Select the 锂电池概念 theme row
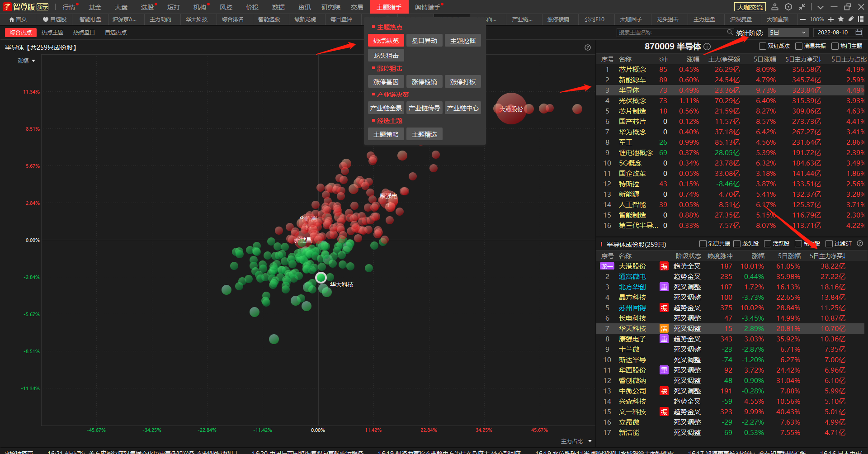The image size is (868, 454). tap(730, 153)
